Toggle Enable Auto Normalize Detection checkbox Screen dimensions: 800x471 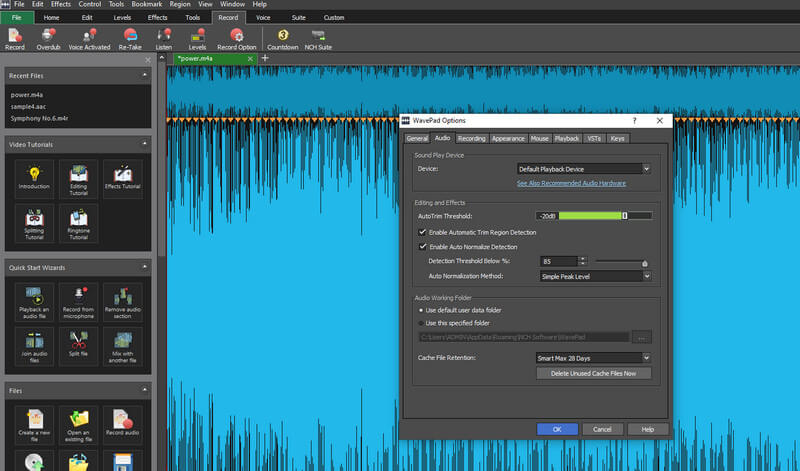(x=422, y=246)
